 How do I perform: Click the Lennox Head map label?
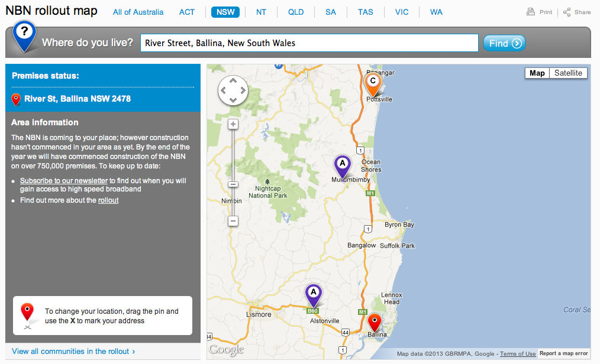(392, 298)
